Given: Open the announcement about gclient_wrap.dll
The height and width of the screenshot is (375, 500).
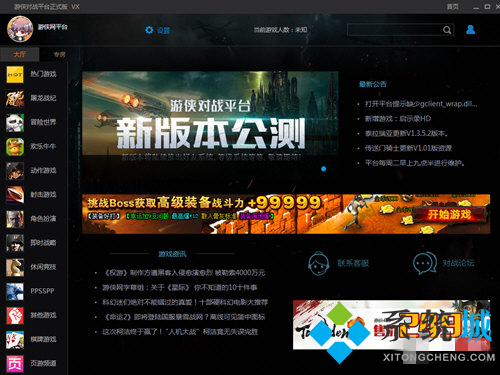Looking at the screenshot, I should [421, 104].
